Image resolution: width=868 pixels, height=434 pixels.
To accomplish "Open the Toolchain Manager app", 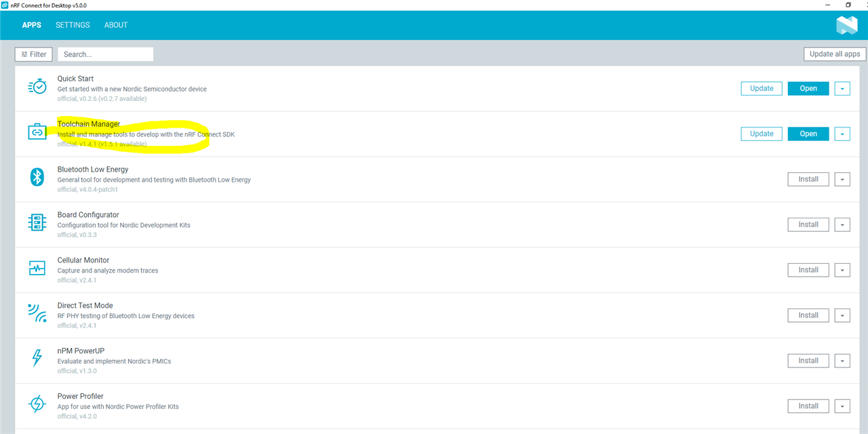I will 808,134.
